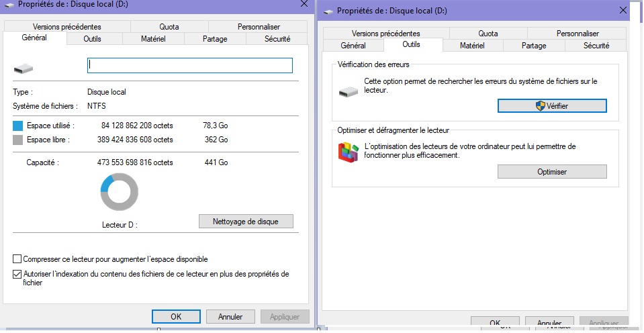This screenshot has width=644, height=333.
Task: Click Annuler in the left window
Action: click(230, 316)
